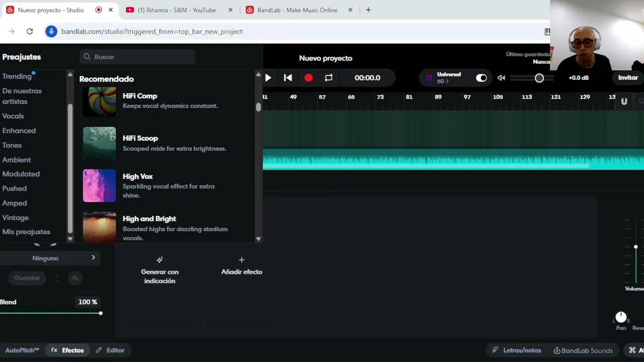Open the De nuestros artistas category
The height and width of the screenshot is (362, 644).
(x=22, y=96)
